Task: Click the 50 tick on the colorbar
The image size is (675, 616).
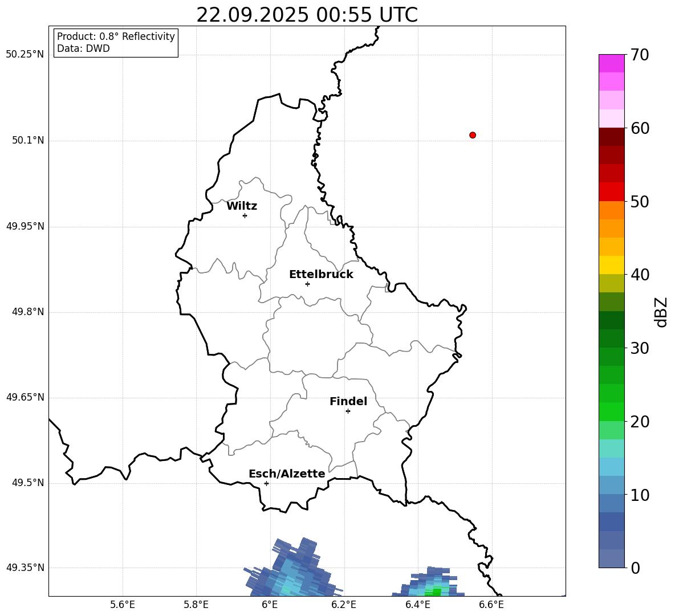Action: [640, 202]
